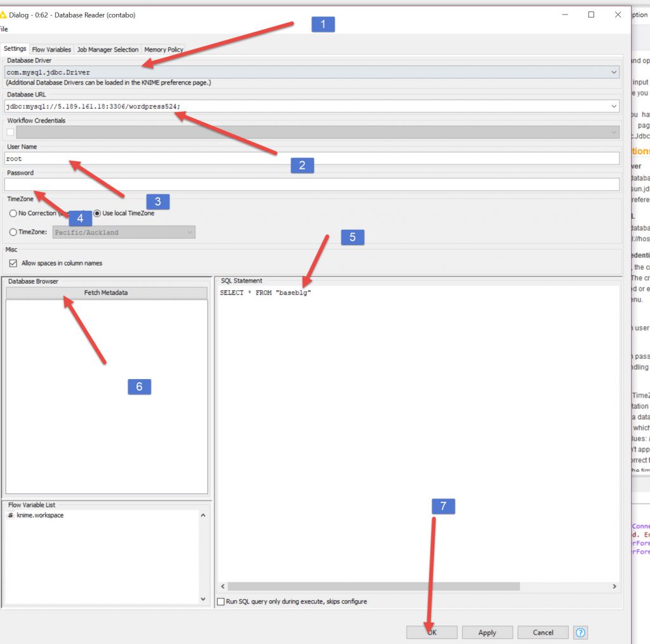Click the Apply button
The width and height of the screenshot is (650, 644).
(x=487, y=633)
